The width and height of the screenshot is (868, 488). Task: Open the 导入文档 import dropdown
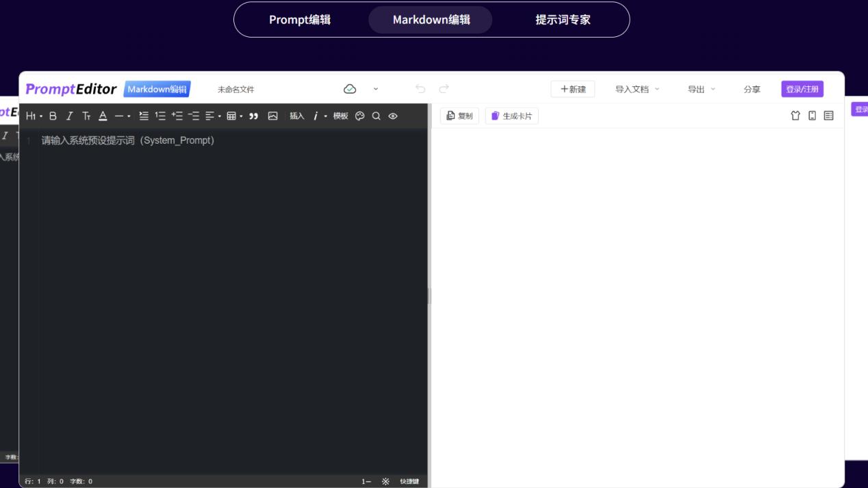(x=633, y=89)
